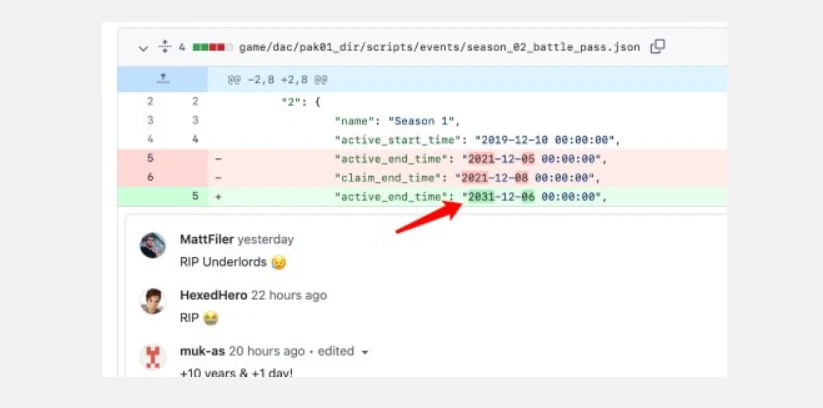The height and width of the screenshot is (408, 823).
Task: Expand hidden lines above the hunk
Action: tap(163, 79)
